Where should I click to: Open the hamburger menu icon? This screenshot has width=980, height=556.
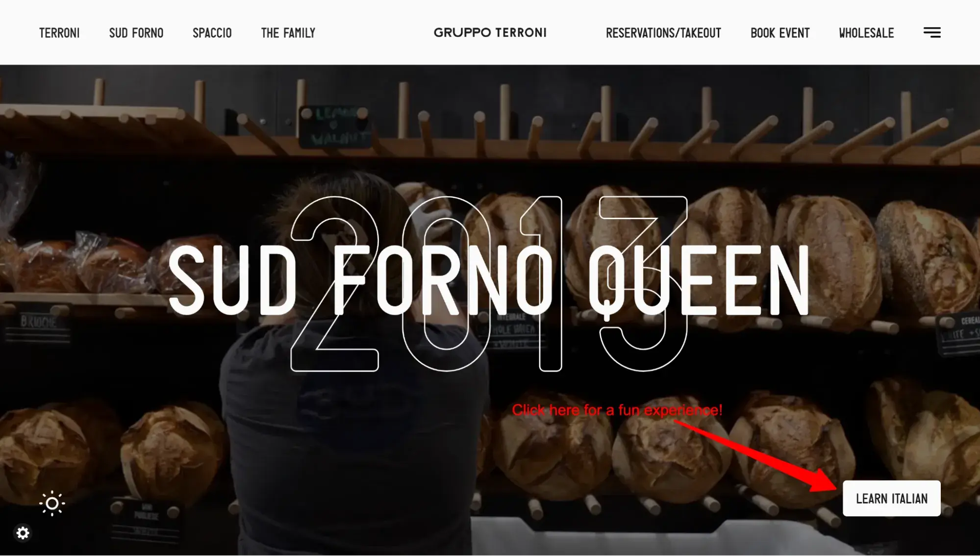[x=932, y=33]
